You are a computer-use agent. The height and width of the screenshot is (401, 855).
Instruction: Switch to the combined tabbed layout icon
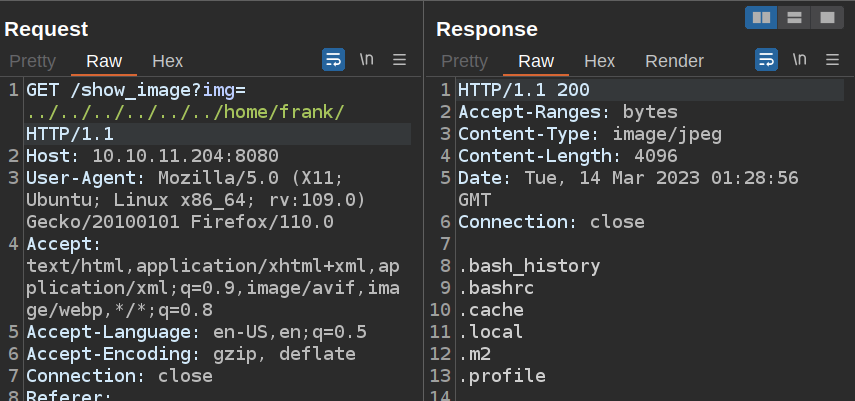tap(826, 17)
